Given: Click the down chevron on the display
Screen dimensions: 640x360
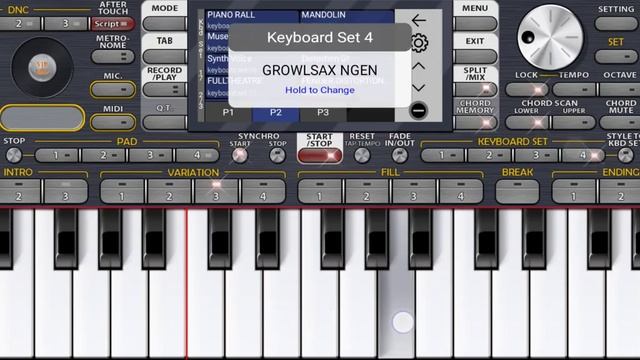Looking at the screenshot, I should click(x=419, y=87).
